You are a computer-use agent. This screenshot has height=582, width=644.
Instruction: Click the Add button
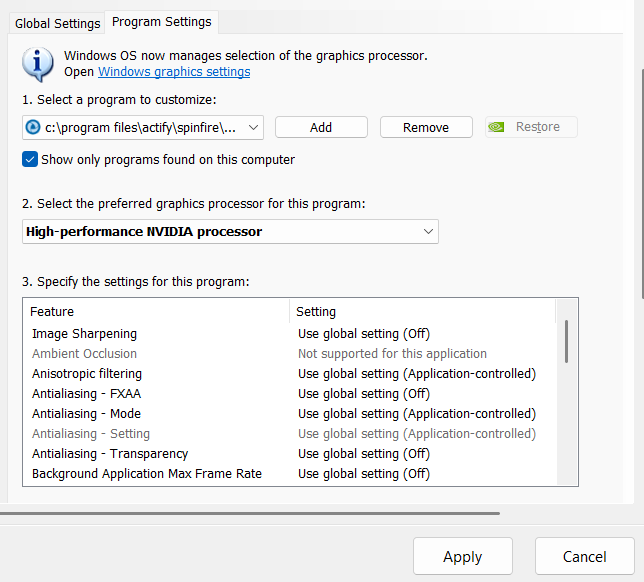321,127
